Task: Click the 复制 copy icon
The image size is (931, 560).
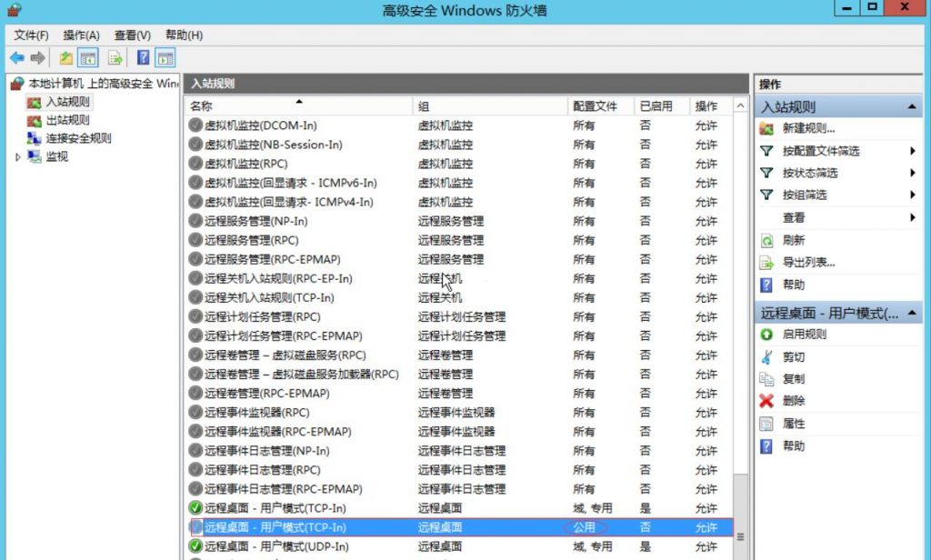Action: point(766,379)
